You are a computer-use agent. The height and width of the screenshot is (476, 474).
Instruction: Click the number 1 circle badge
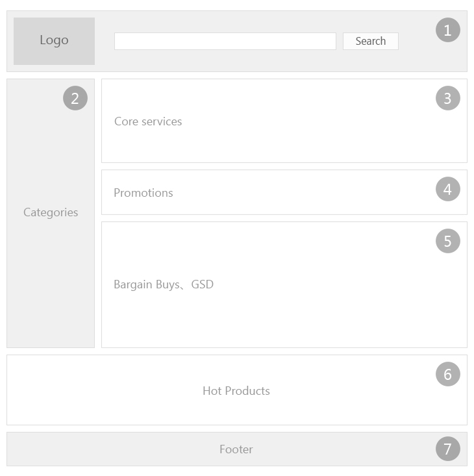[x=447, y=30]
